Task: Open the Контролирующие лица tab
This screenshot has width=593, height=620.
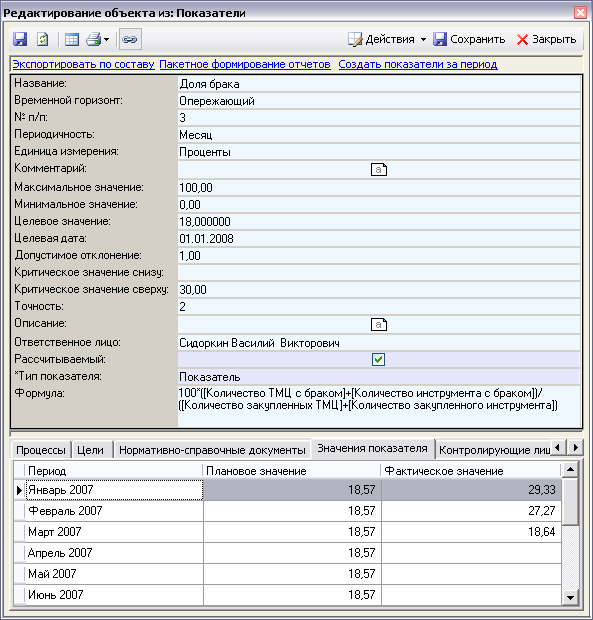Action: click(x=494, y=450)
